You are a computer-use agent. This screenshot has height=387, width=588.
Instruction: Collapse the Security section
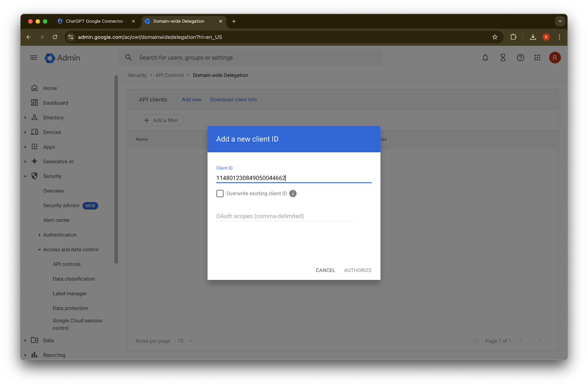point(25,176)
